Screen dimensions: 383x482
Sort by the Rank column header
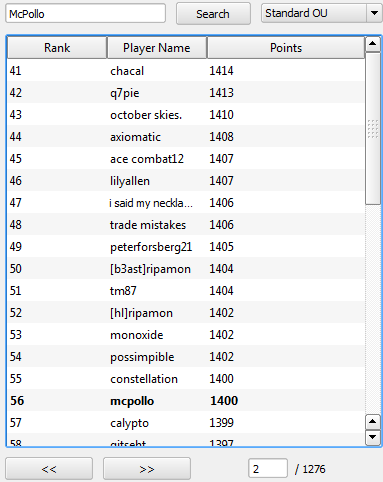[57, 48]
